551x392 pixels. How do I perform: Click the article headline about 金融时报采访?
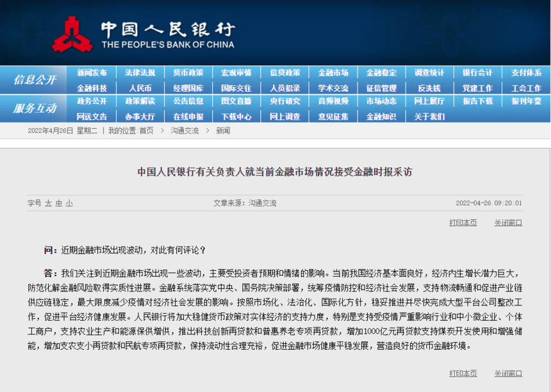click(x=275, y=172)
